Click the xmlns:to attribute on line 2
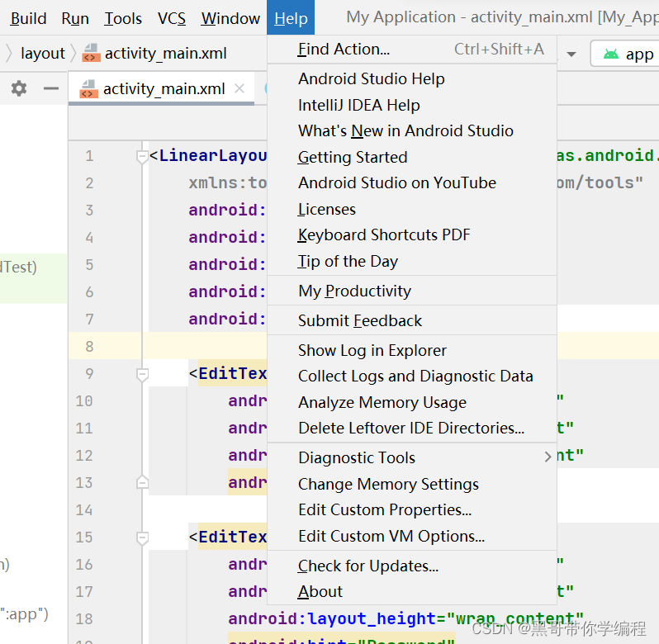Screen dimensions: 659x644 pos(227,183)
